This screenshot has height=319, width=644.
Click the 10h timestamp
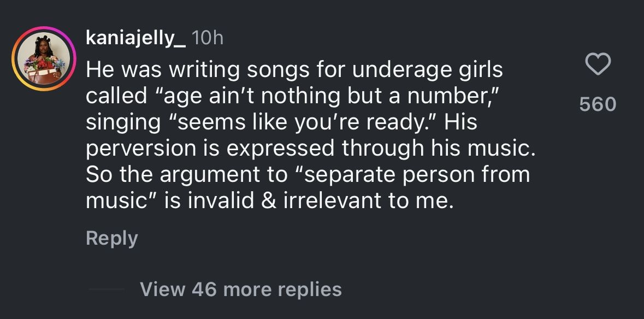(x=208, y=38)
